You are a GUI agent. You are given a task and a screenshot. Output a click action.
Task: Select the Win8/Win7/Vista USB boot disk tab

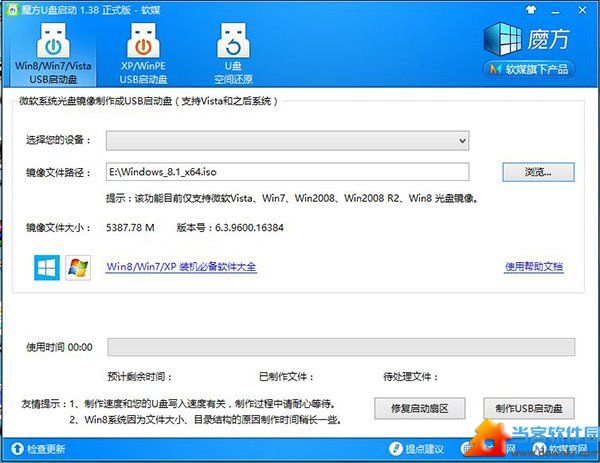coord(53,52)
